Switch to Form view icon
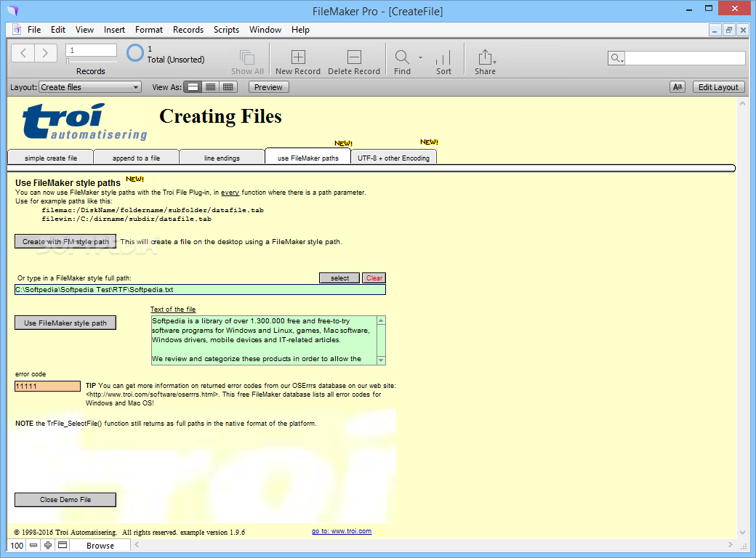 193,87
